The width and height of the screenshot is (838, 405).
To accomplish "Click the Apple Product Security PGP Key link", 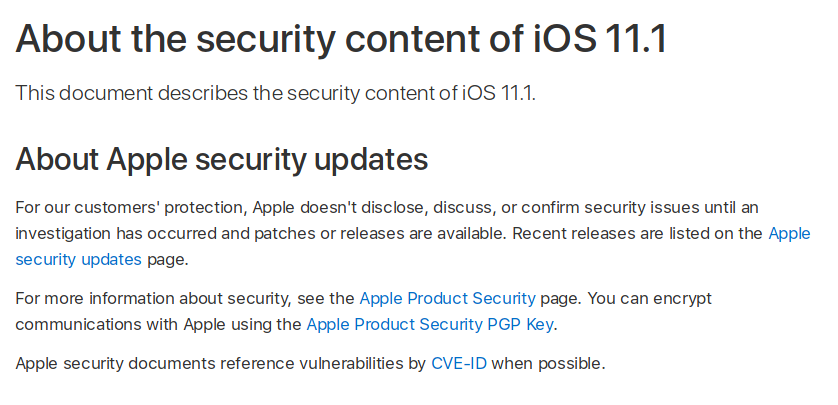I will pos(430,324).
